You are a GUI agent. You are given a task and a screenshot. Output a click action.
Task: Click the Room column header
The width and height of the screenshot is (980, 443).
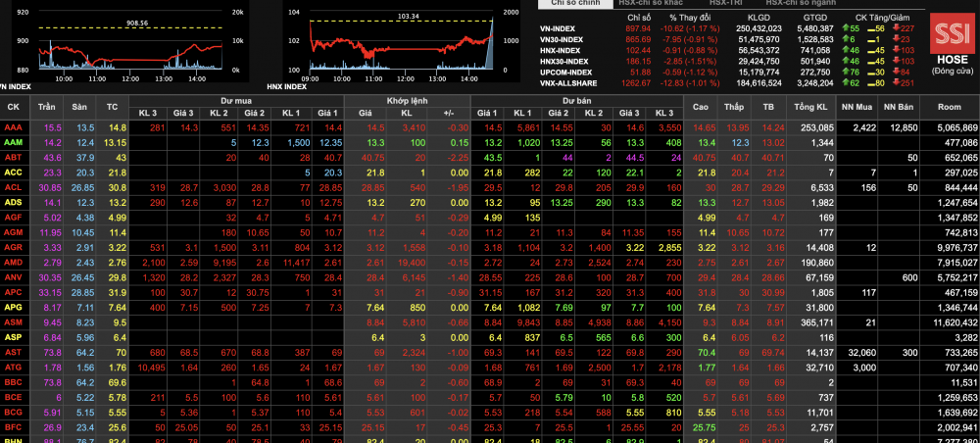coord(949,106)
